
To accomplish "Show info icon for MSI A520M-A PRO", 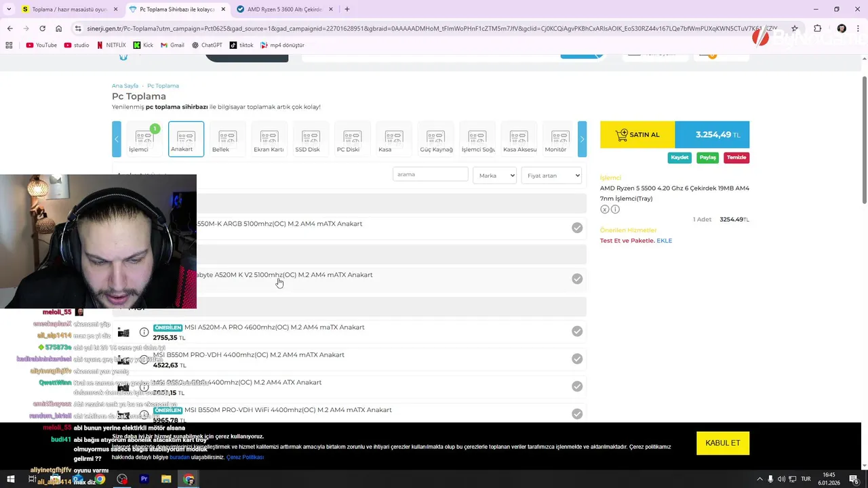I will (144, 332).
